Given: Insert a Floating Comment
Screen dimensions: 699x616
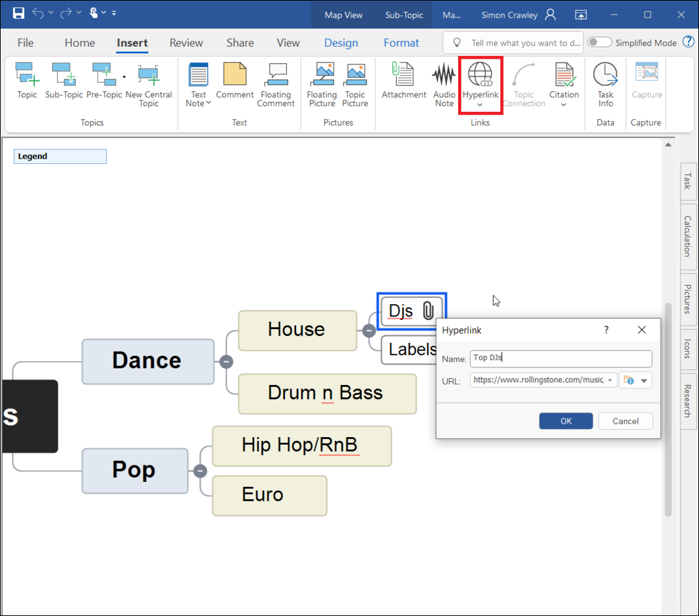Looking at the screenshot, I should (x=276, y=76).
